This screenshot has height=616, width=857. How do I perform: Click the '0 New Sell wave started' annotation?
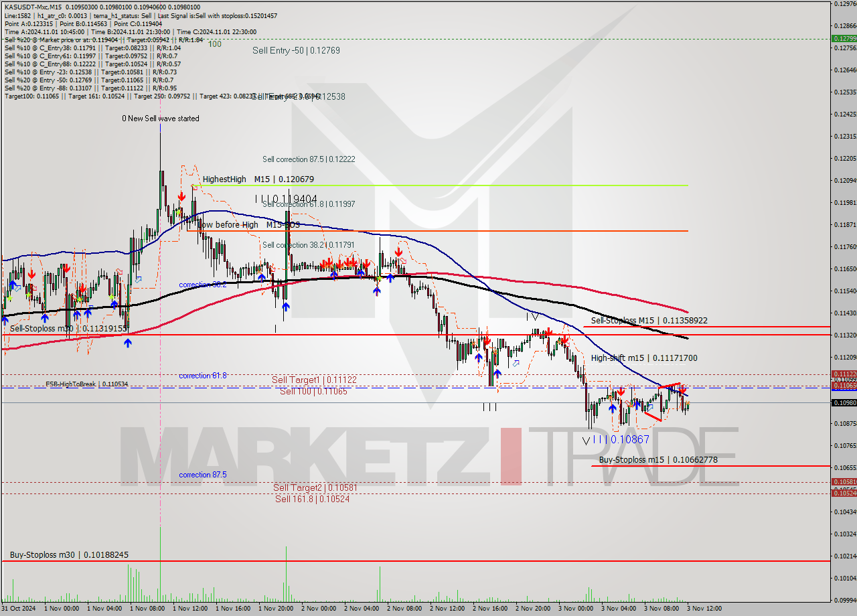tap(160, 119)
